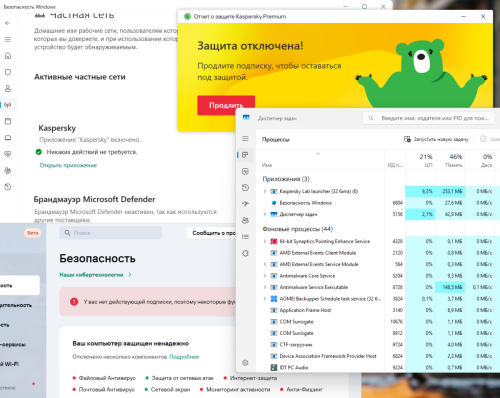Click Запустить новую задачу in Task Manager

436,139
